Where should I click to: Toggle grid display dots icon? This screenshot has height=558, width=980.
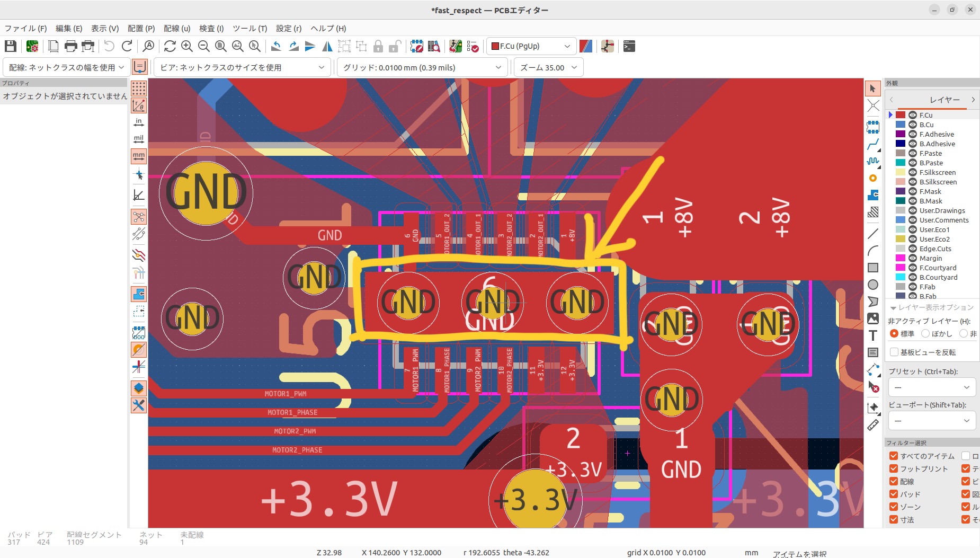click(139, 88)
